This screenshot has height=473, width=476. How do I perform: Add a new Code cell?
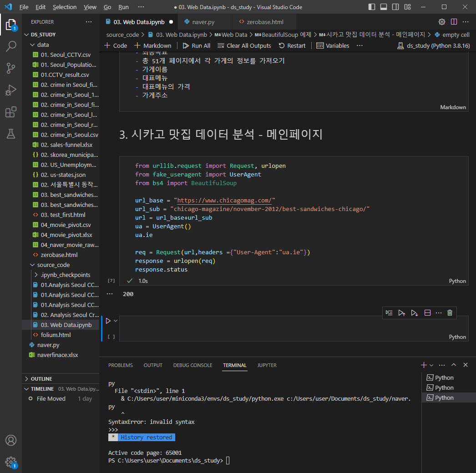(x=116, y=45)
